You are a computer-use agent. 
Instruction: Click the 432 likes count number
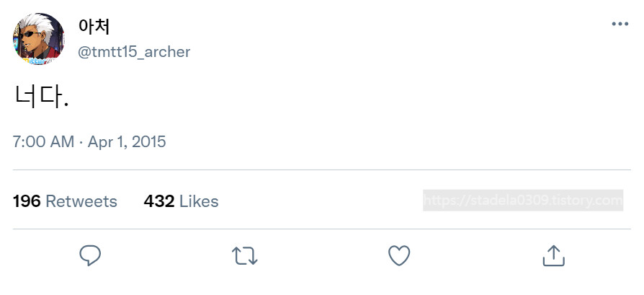pos(159,201)
